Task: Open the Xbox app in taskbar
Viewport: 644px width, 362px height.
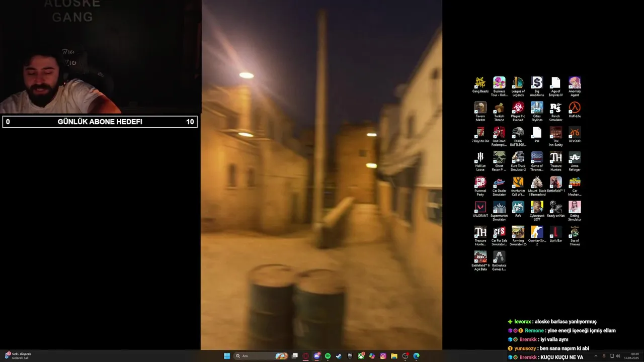Action: click(361, 356)
